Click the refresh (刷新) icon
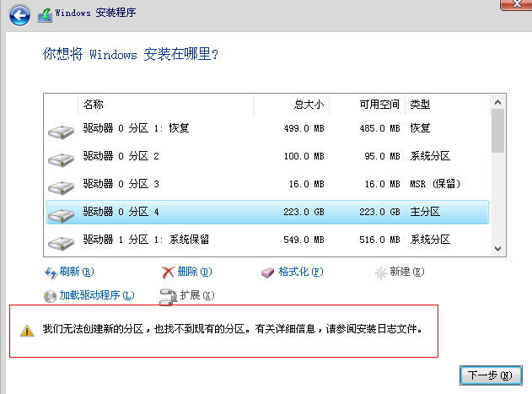The height and width of the screenshot is (394, 532). coord(49,273)
